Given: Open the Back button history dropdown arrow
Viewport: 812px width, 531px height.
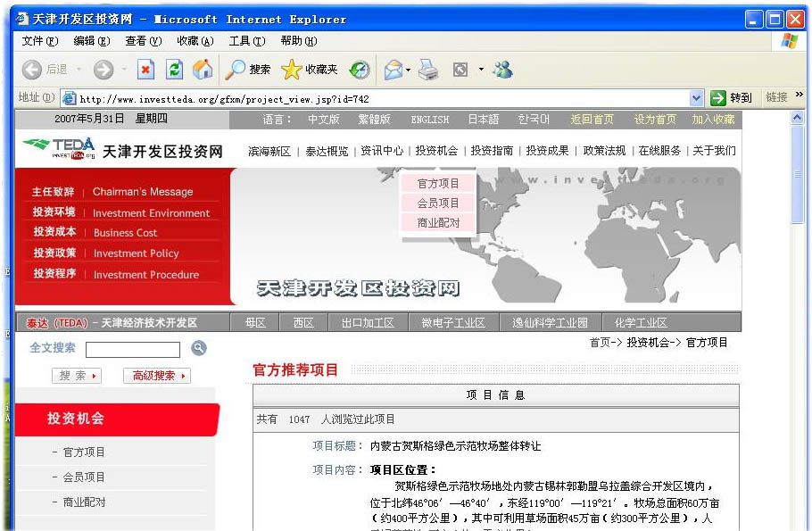Looking at the screenshot, I should coord(79,69).
